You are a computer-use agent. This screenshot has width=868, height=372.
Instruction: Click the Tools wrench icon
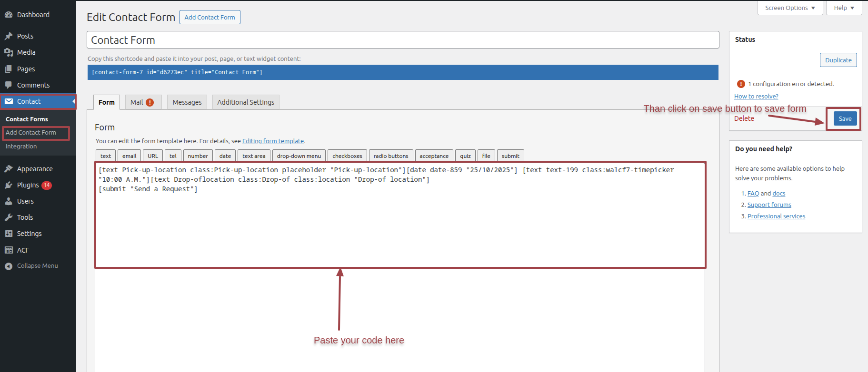tap(9, 217)
